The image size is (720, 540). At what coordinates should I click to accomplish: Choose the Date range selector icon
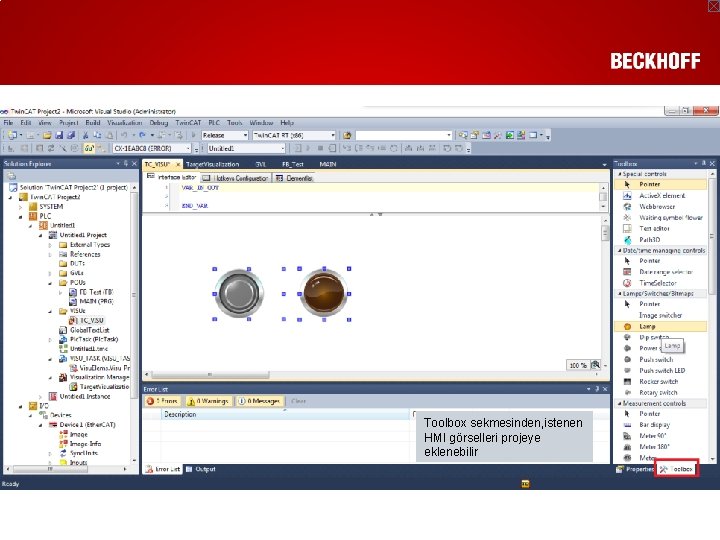point(627,272)
